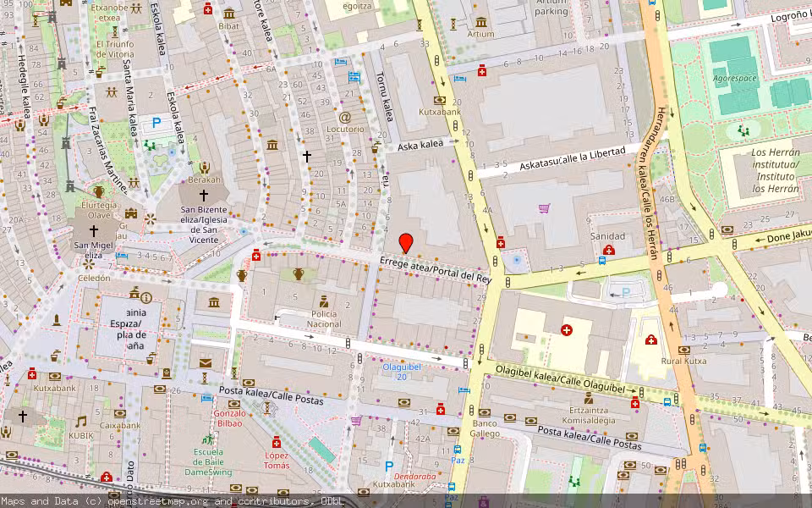The image size is (812, 508).
Task: Click the standalone black cross icon west of Locutorio
Action: click(307, 156)
